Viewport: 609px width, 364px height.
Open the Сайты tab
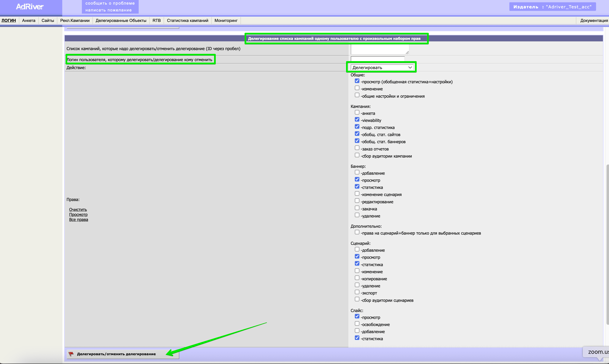click(x=48, y=20)
